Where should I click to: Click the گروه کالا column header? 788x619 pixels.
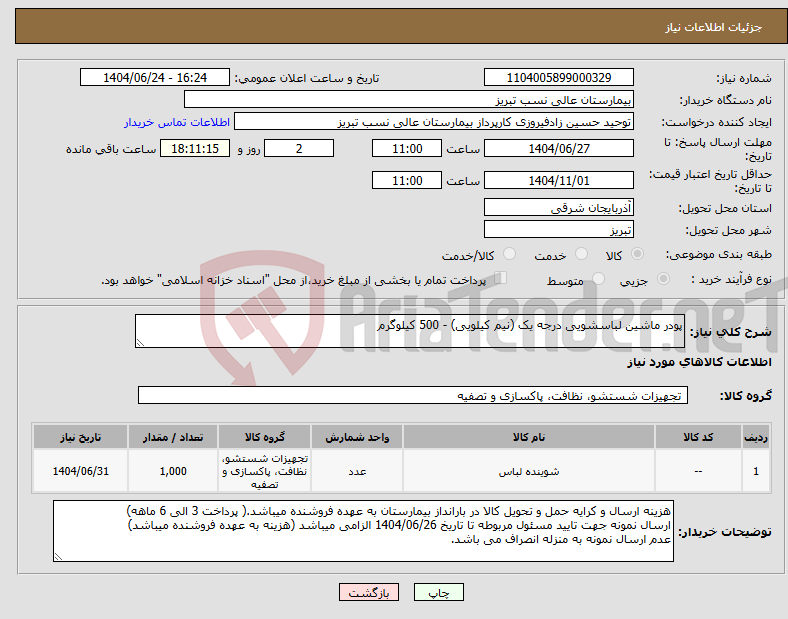[x=264, y=437]
